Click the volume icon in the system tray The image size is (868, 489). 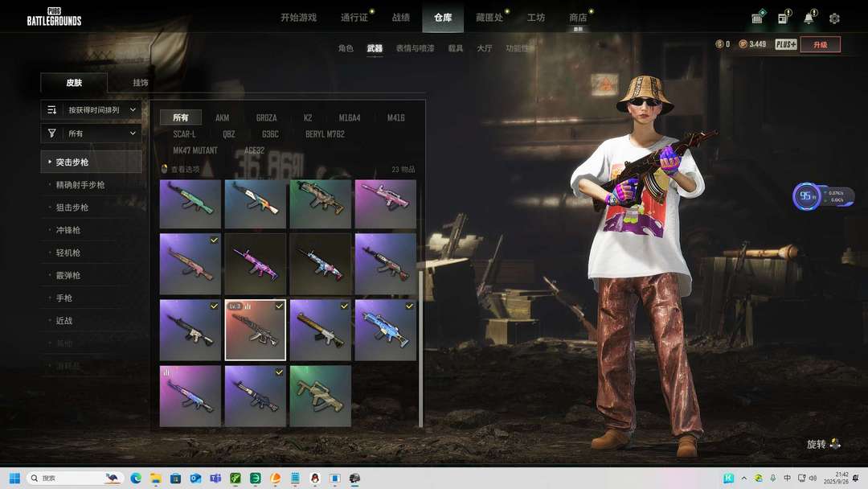click(x=813, y=478)
